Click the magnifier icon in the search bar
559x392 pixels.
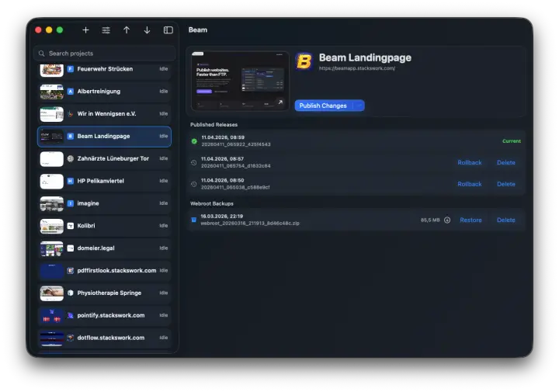pos(42,54)
